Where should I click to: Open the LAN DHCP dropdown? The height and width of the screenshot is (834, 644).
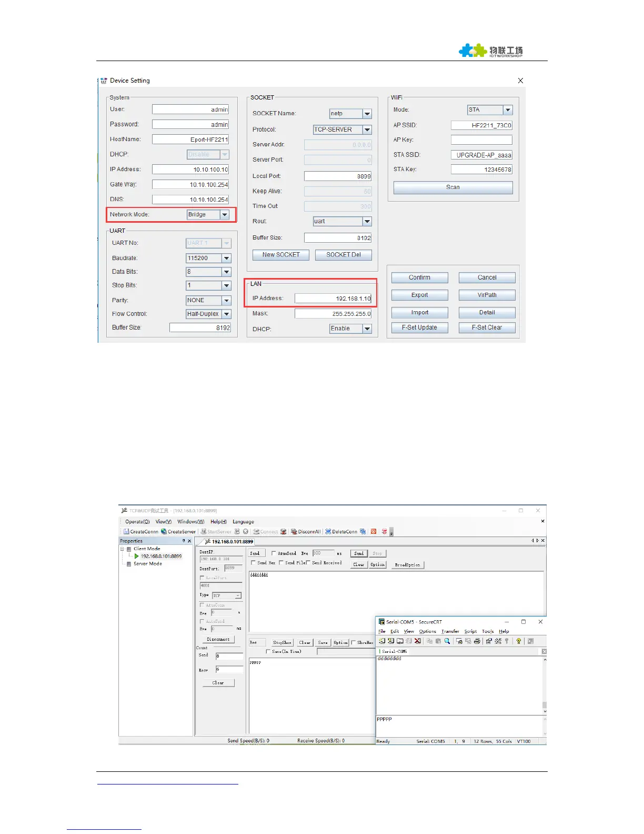click(367, 329)
